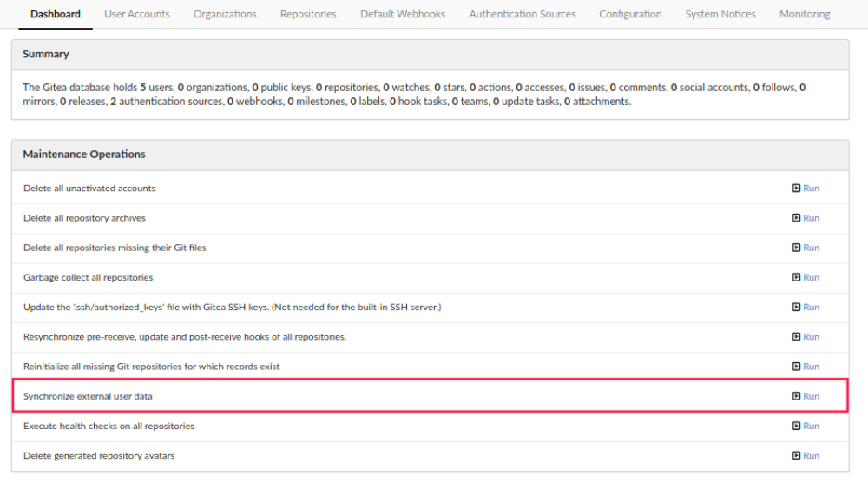Click the Maintenance Operations panel header

84,155
